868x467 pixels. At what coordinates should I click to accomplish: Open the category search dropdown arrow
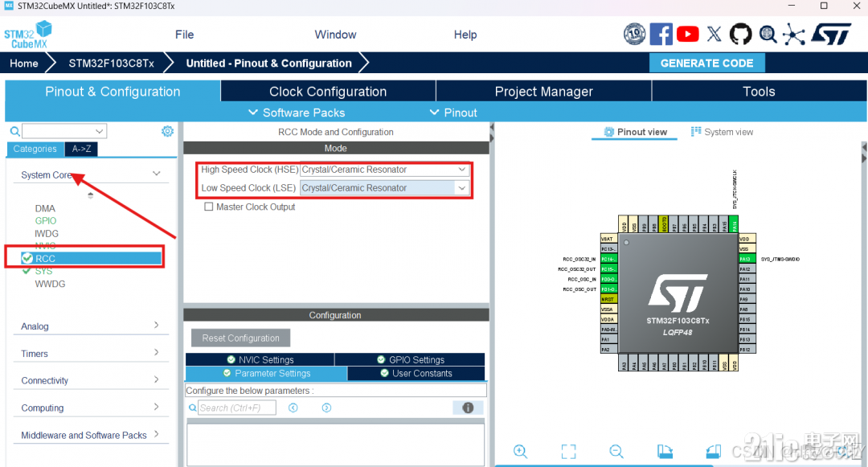99,131
